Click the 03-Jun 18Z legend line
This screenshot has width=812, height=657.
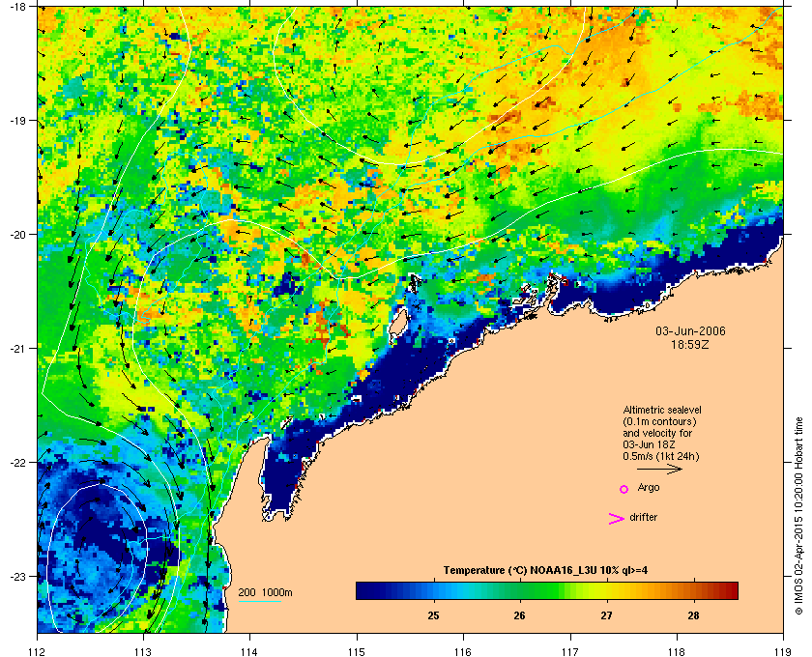(649, 444)
